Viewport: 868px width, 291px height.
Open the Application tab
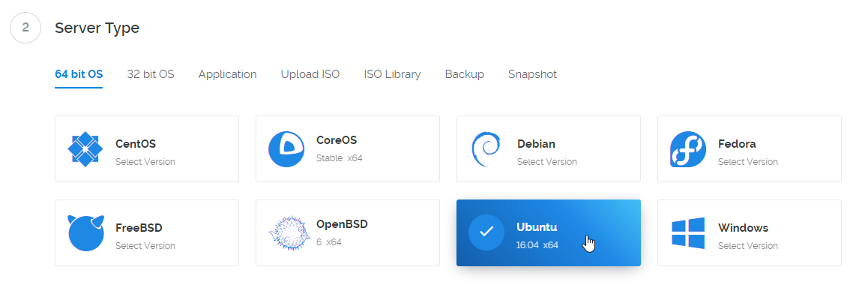(228, 74)
